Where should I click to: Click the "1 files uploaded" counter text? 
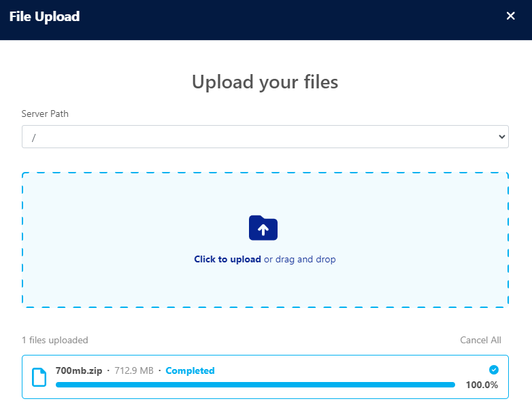coord(55,341)
